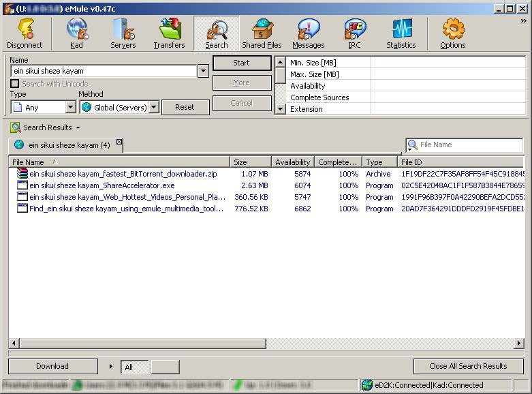Close the 'ein sikui sheze kayam (4)' tab

(x=119, y=142)
